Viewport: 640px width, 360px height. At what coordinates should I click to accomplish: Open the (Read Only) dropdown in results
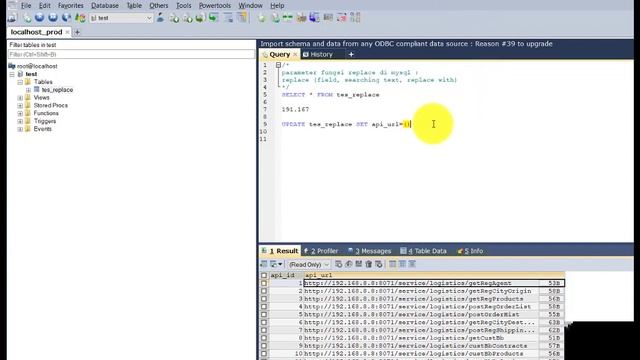pos(309,264)
